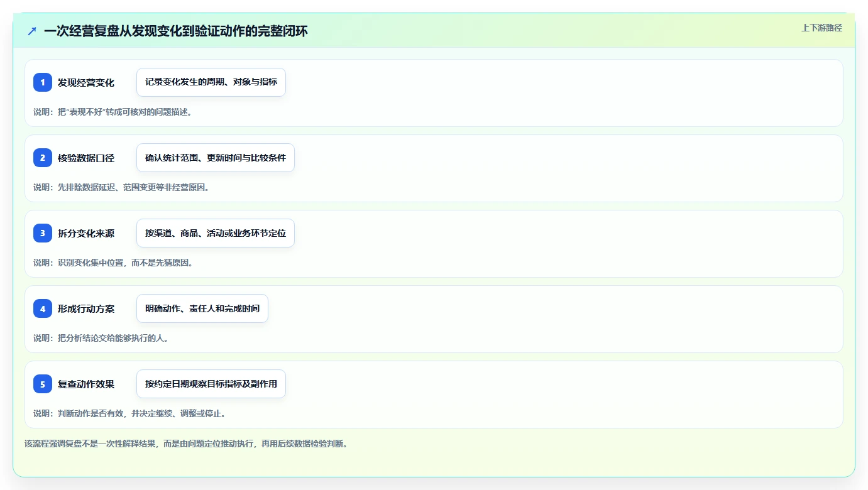Select the 确认统计范围、更新时间与比较条件 chip
Screen dimensions: 868x490
(216, 158)
